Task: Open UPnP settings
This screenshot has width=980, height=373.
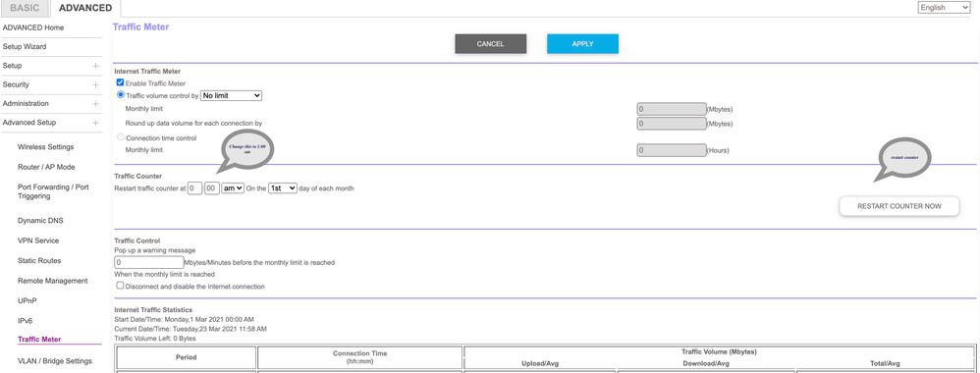Action: (27, 300)
